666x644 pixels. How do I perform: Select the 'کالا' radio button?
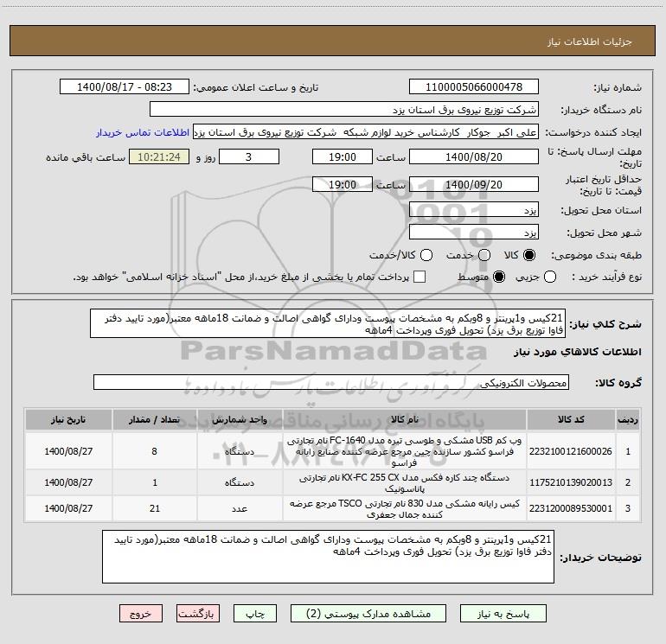[x=529, y=255]
